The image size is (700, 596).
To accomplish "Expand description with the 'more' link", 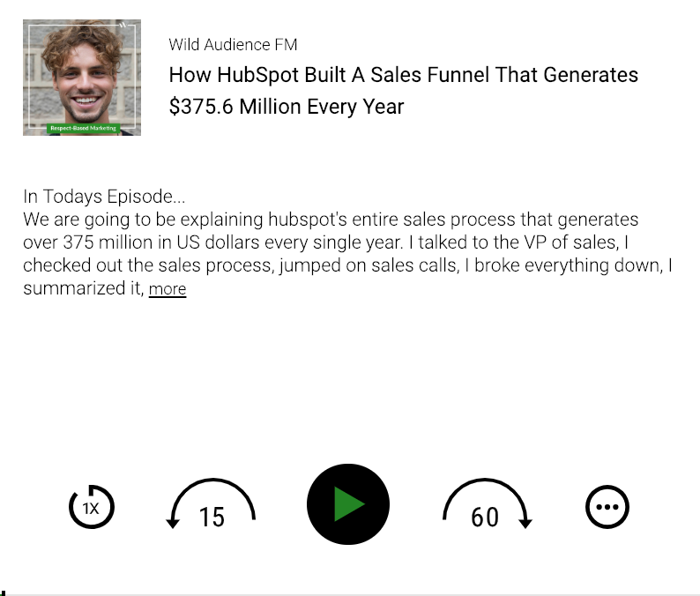I will tap(168, 289).
